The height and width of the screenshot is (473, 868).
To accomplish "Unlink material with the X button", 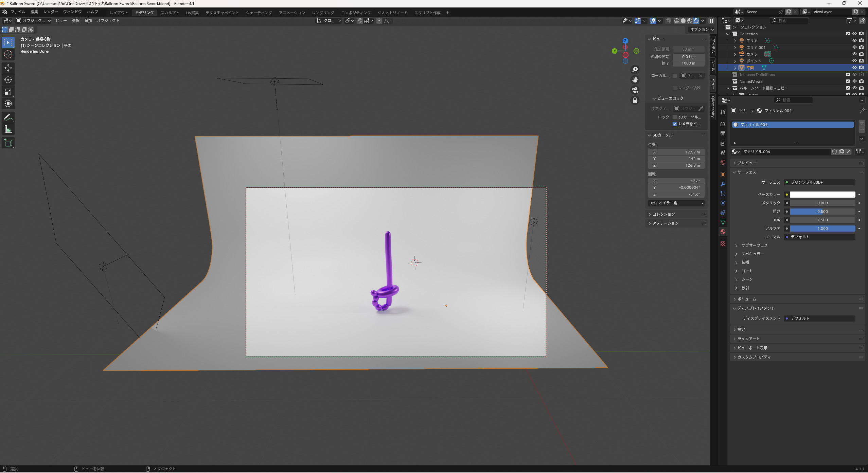I will click(x=848, y=152).
